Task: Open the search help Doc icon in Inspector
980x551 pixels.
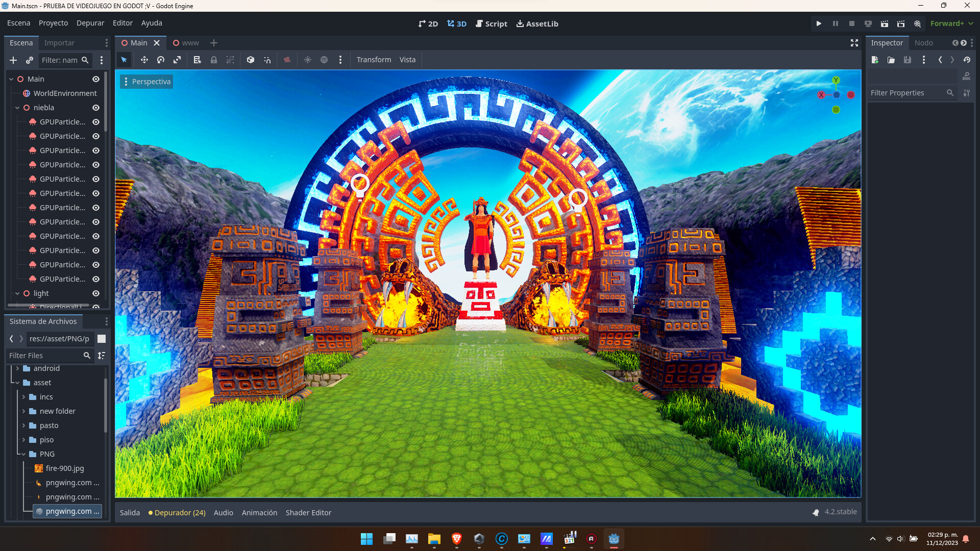Action: pos(967,76)
